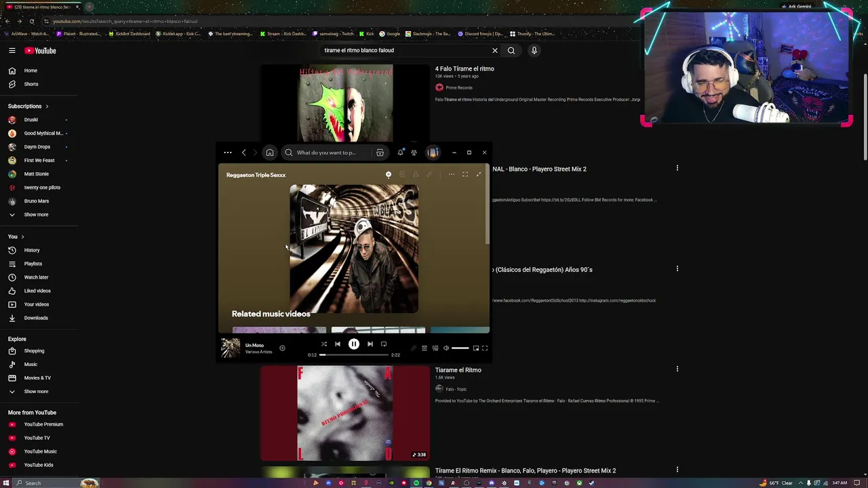The width and height of the screenshot is (868, 488).
Task: Clear the YouTube search query
Action: 495,50
